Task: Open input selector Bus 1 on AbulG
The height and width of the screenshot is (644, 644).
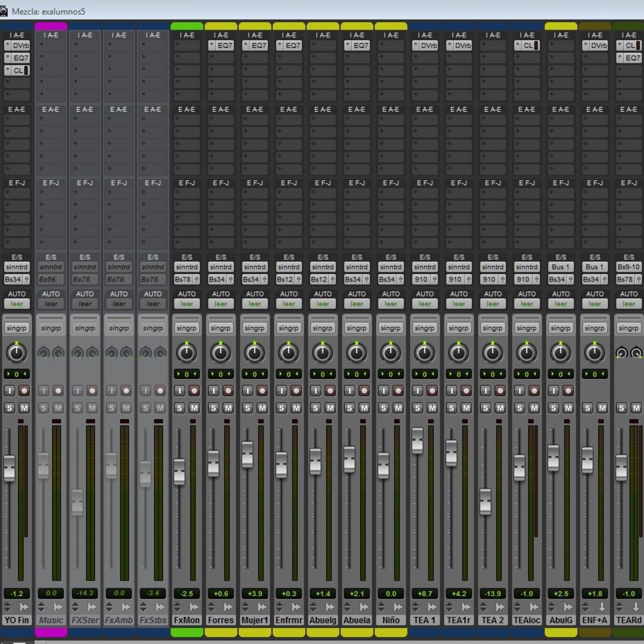Action: click(561, 267)
